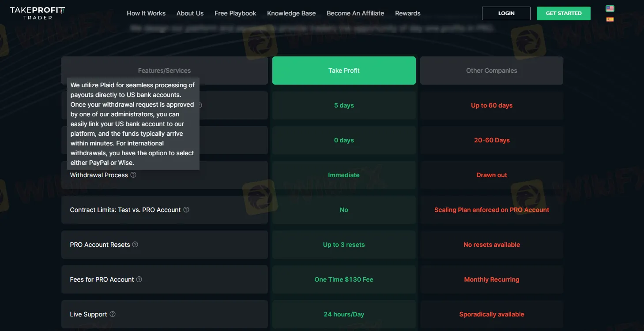Click the 'Drawn out' cell

[492, 175]
